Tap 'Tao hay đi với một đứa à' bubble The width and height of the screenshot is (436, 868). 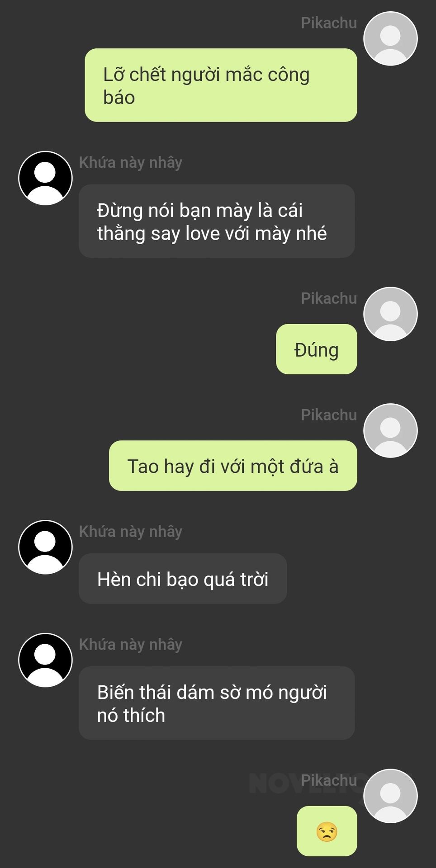click(x=233, y=466)
